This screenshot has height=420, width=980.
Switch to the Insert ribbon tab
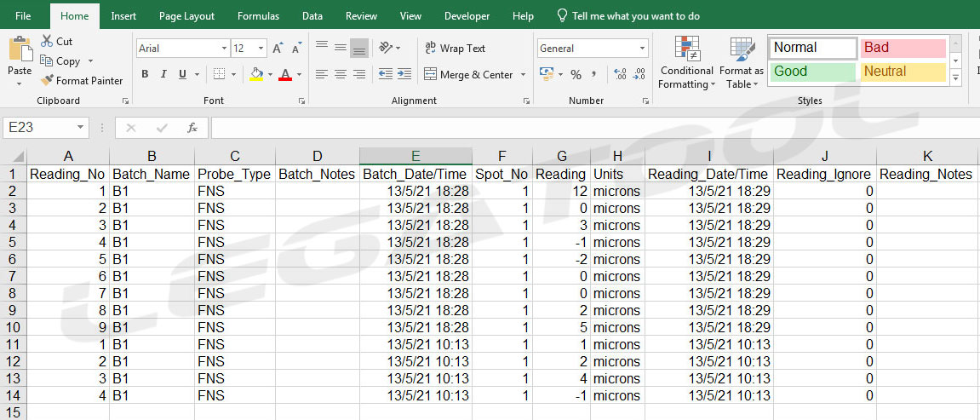123,16
